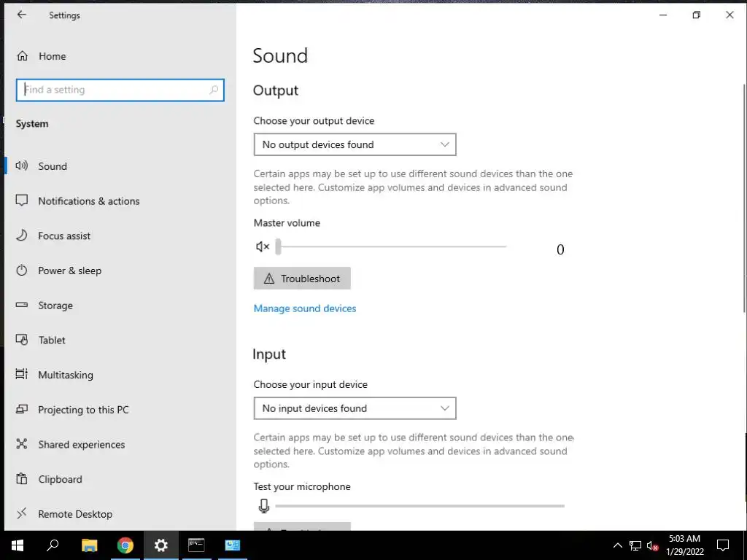Open File Explorer from the taskbar
The width and height of the screenshot is (747, 560).
89,545
